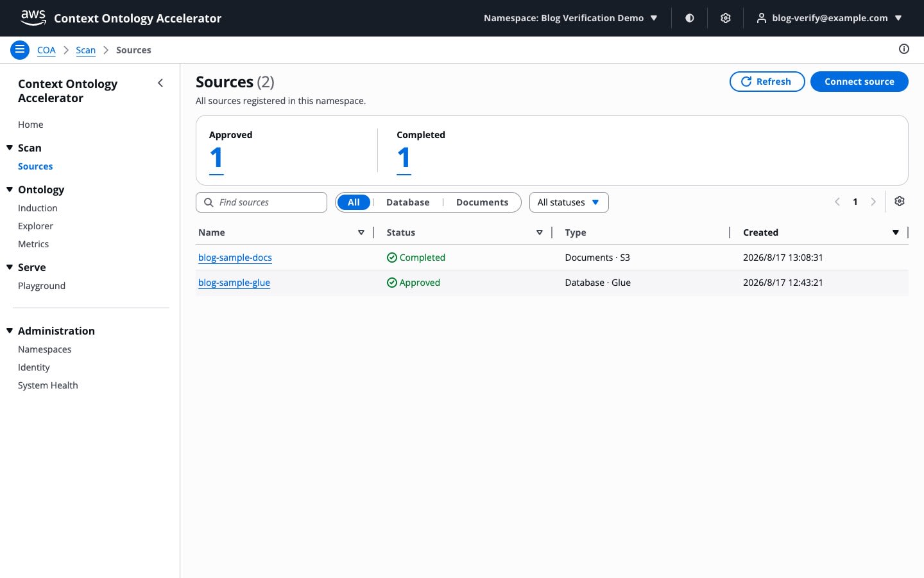Screen dimensions: 924x578
Task: Open System Health in the sidebar
Action: (x=48, y=385)
